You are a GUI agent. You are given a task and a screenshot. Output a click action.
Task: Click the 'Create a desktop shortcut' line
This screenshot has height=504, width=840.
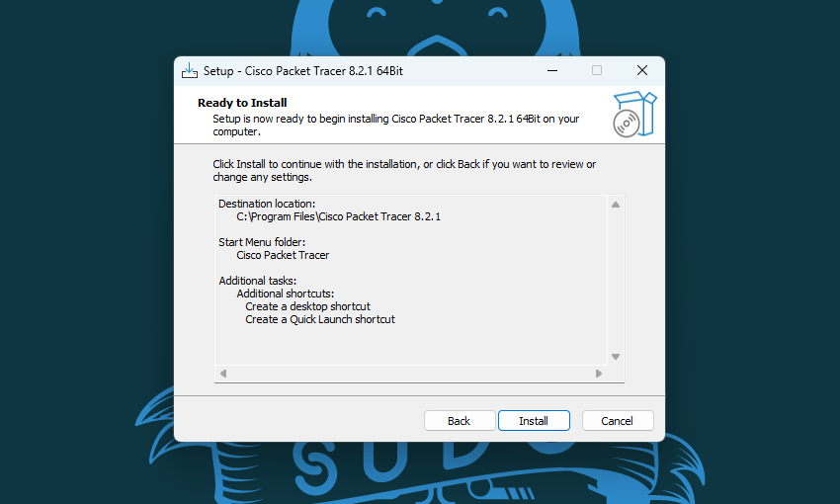pos(307,306)
